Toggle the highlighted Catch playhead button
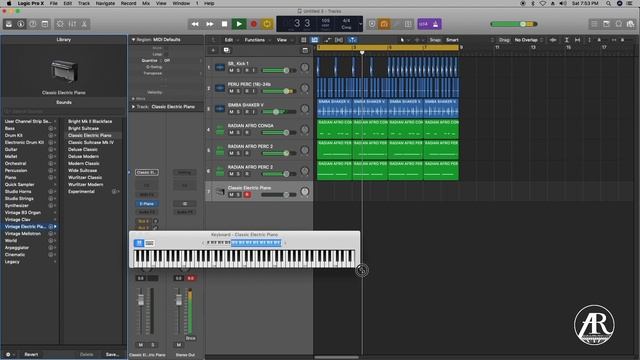Viewport: 640px width, 360px height. (x=352, y=40)
